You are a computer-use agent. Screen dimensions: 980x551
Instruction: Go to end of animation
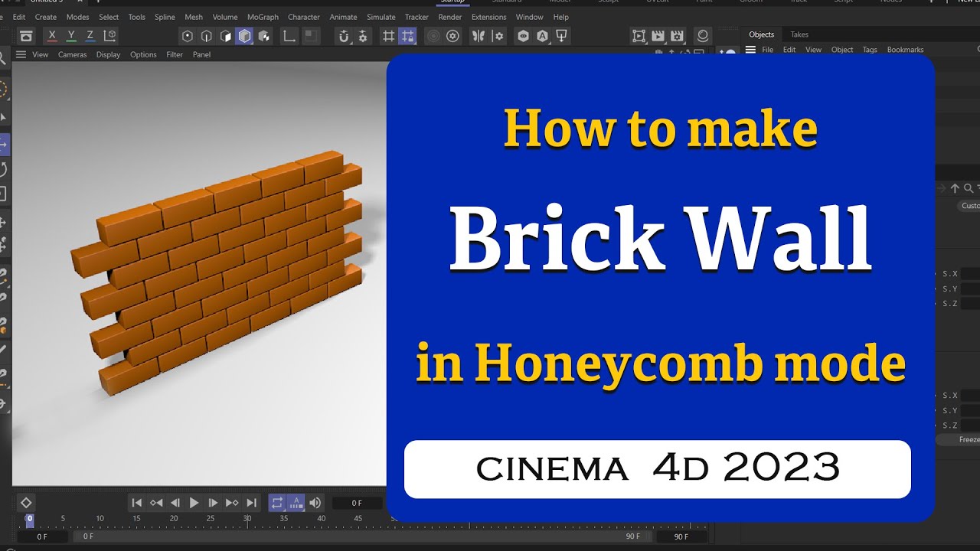coord(251,503)
